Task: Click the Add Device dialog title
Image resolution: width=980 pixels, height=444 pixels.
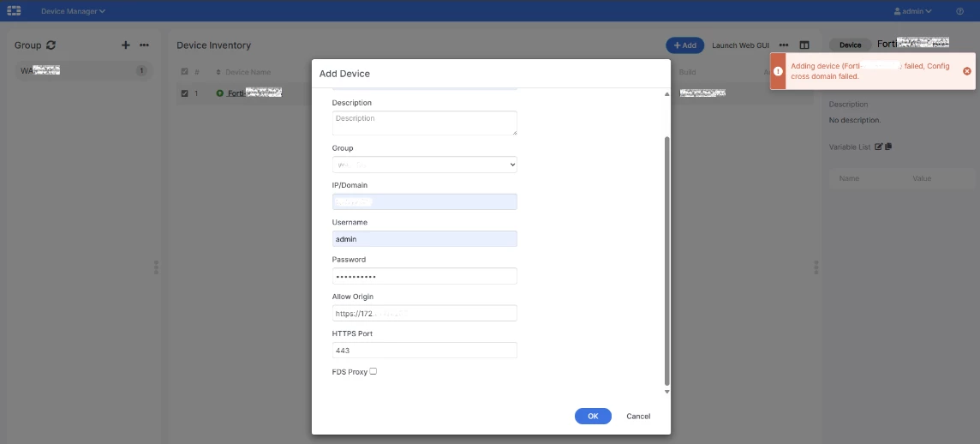Action: pos(344,74)
